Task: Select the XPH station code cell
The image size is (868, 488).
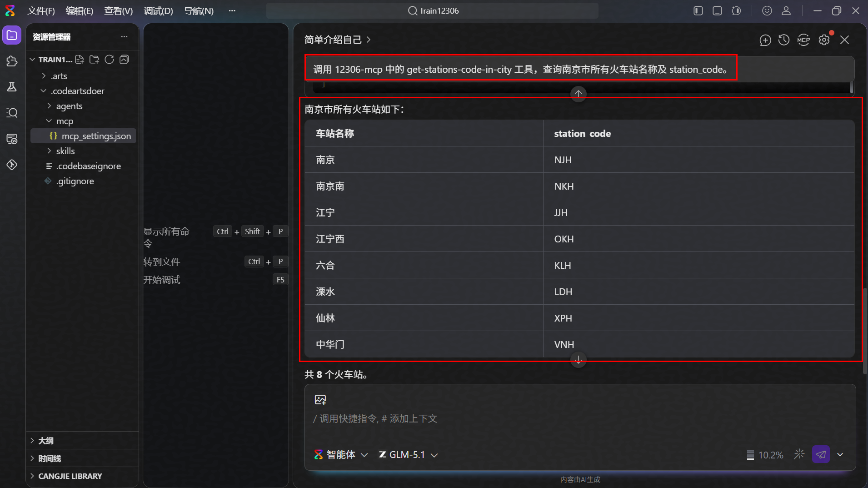Action: click(x=698, y=318)
